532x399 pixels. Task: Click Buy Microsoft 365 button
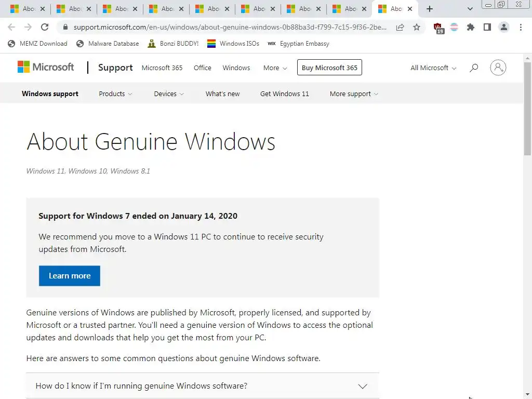(329, 68)
